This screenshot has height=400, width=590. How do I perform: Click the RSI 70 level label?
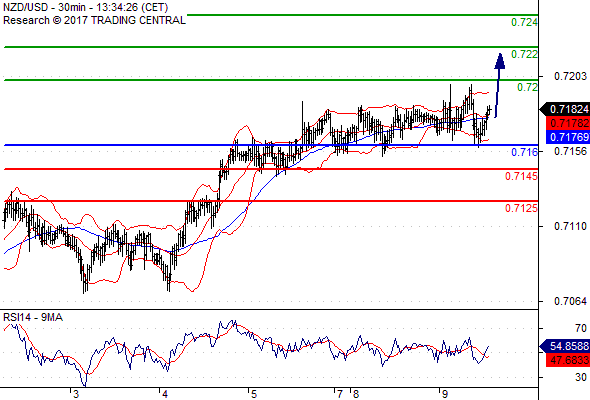coord(581,328)
